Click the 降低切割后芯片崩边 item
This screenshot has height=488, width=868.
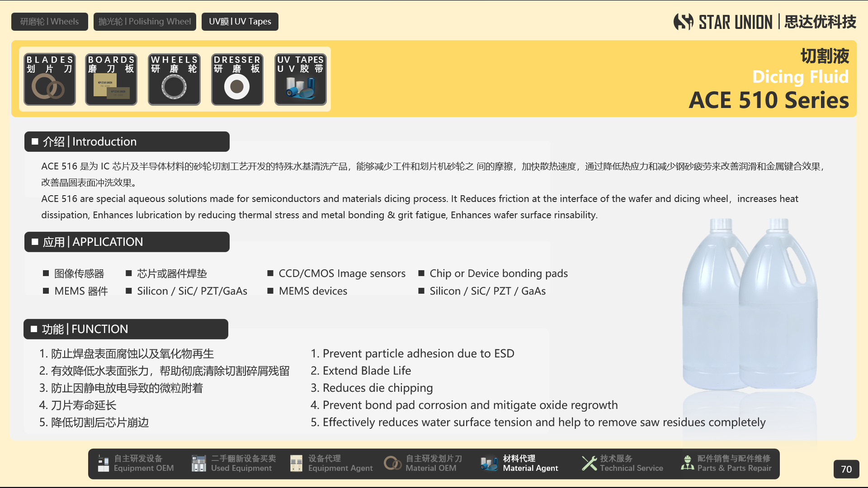(x=94, y=422)
